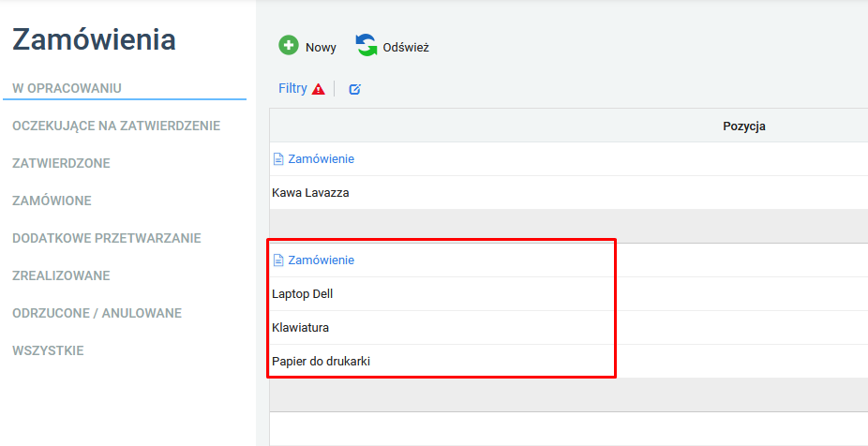The width and height of the screenshot is (868, 446).
Task: Open the Zamówienie link above Kawa Lavazza
Action: 322,159
